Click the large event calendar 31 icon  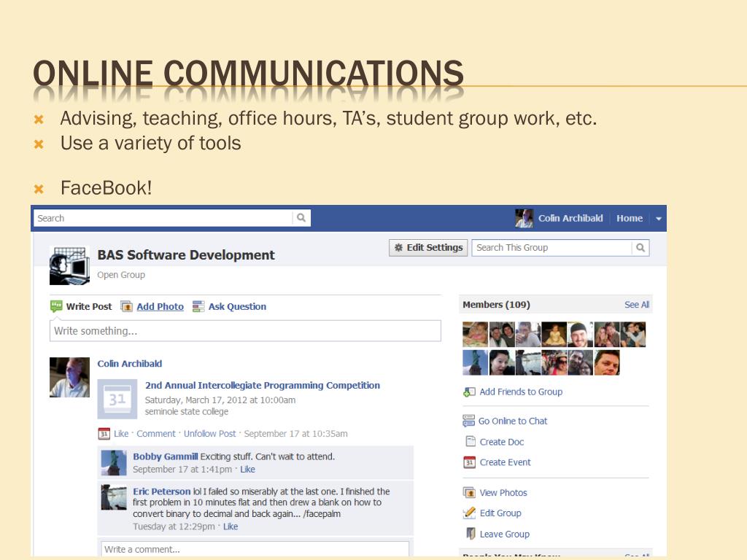117,399
